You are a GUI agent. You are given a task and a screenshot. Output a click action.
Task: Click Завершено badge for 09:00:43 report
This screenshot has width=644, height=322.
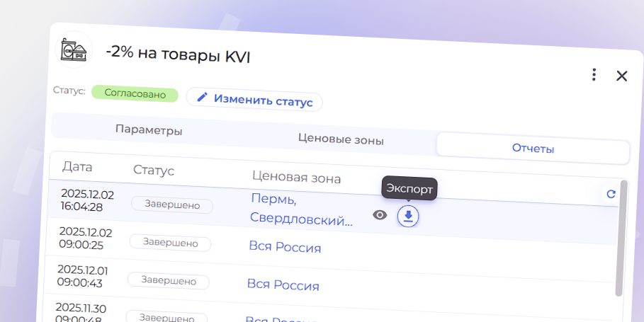(x=169, y=280)
